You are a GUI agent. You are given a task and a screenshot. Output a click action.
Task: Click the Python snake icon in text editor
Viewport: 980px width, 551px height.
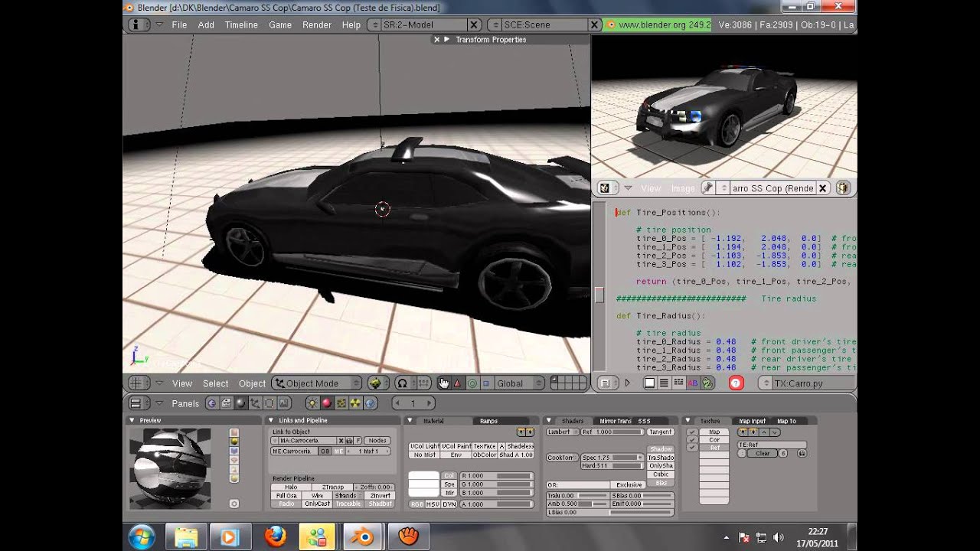coord(707,383)
